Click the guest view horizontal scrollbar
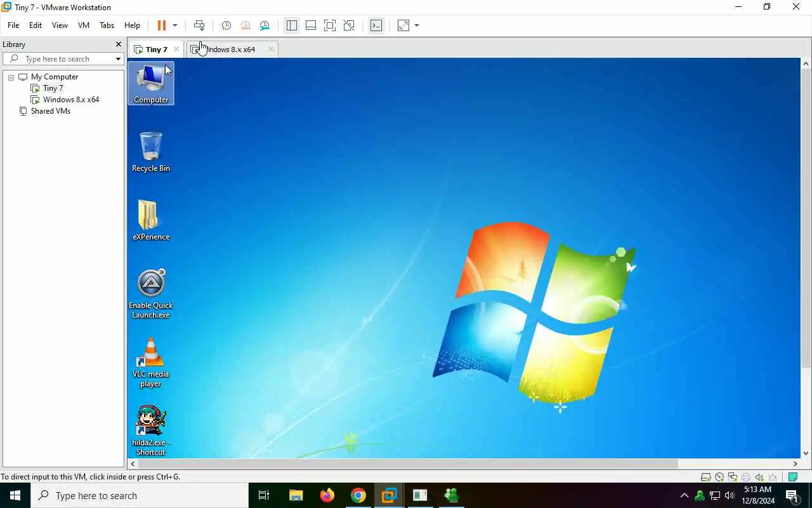This screenshot has width=812, height=508. (409, 464)
